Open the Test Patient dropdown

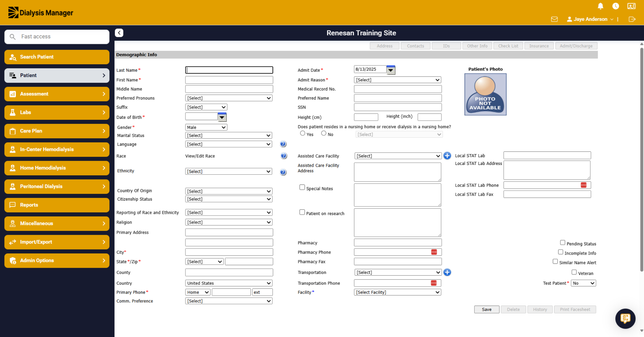tap(583, 283)
